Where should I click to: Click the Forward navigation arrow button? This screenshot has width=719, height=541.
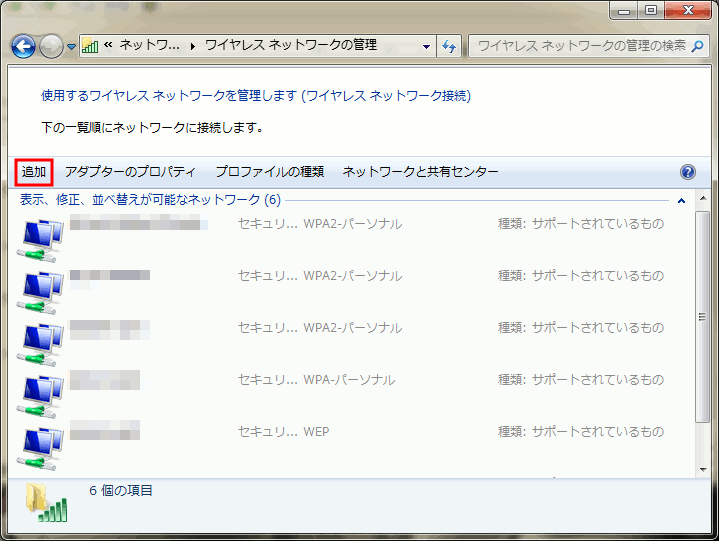coord(51,46)
